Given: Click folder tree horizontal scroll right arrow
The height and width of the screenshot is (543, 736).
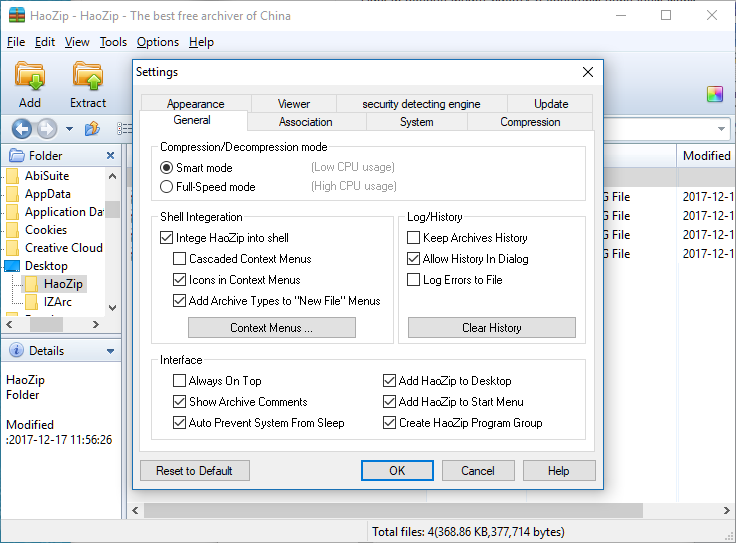Looking at the screenshot, I should coord(96,324).
